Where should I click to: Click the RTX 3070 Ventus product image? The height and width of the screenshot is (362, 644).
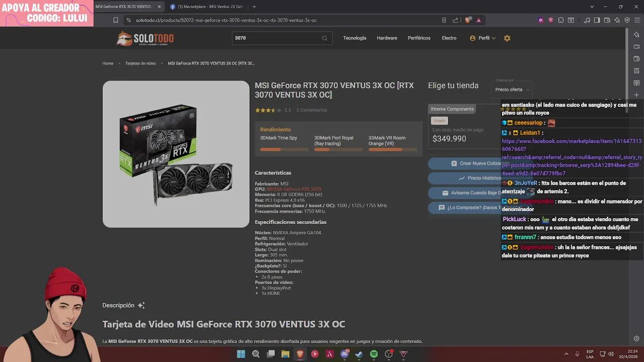click(x=176, y=154)
